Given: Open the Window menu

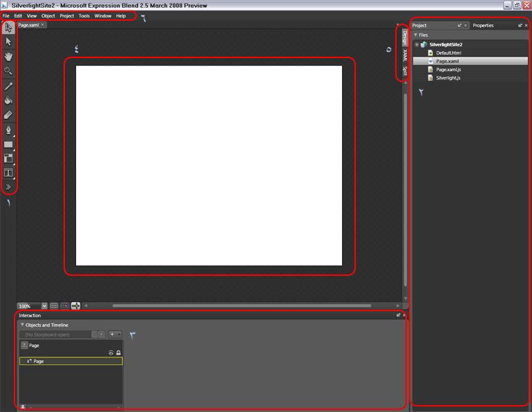Looking at the screenshot, I should [x=103, y=16].
